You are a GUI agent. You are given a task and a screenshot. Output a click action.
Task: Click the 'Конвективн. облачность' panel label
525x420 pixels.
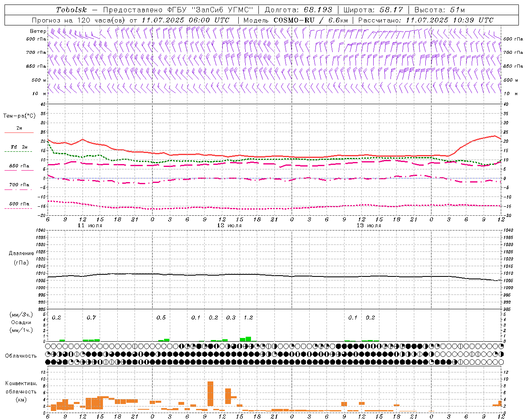click(x=21, y=388)
